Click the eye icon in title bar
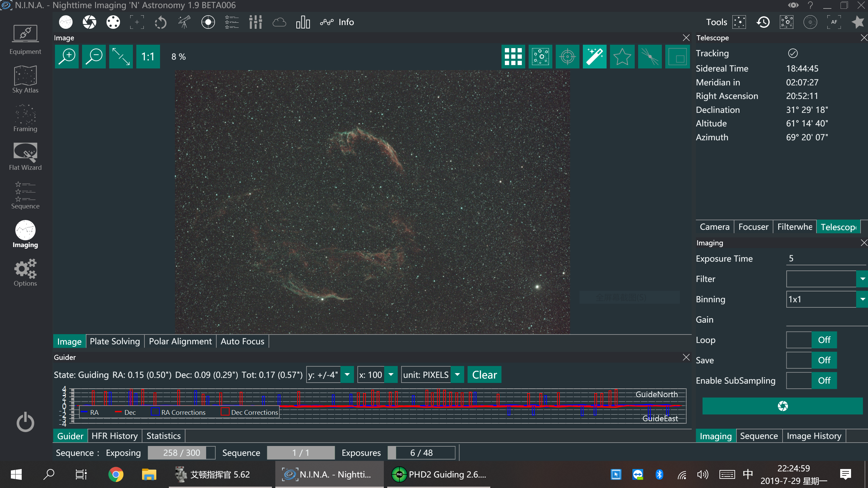This screenshot has width=868, height=488. point(793,5)
